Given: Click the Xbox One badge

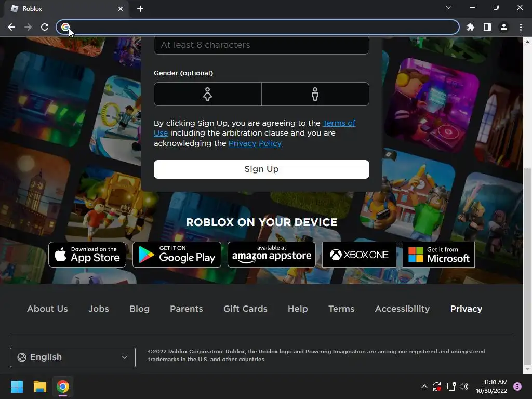Looking at the screenshot, I should point(359,255).
